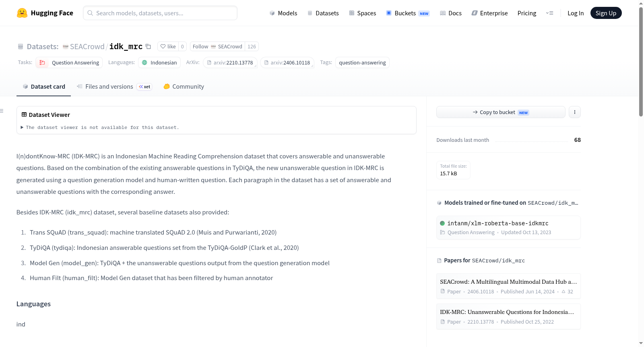Screen dimensions: 644x347
Task: Click the Sign Up button
Action: pos(606,13)
